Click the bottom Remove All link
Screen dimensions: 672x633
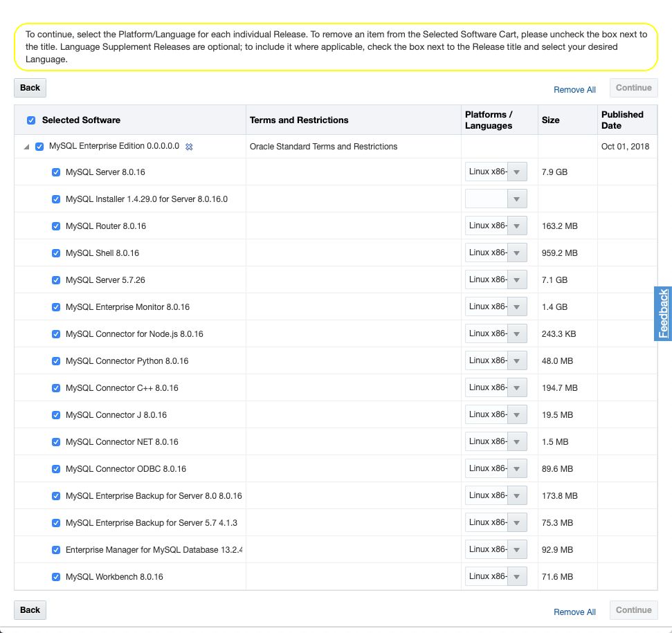(x=574, y=612)
